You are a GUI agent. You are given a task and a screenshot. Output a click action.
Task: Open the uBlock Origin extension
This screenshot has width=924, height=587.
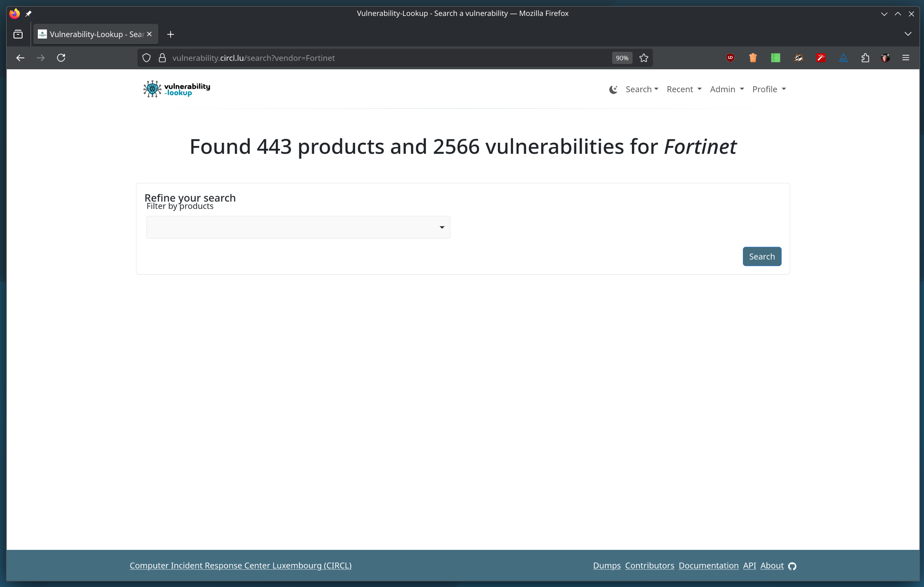pos(730,58)
